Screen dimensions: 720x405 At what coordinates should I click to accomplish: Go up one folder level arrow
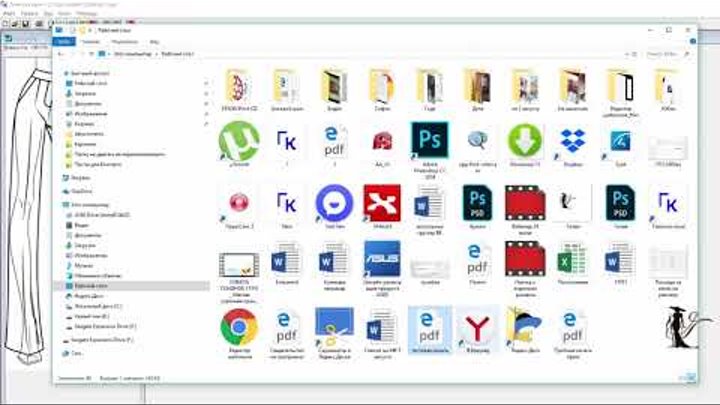[x=91, y=54]
